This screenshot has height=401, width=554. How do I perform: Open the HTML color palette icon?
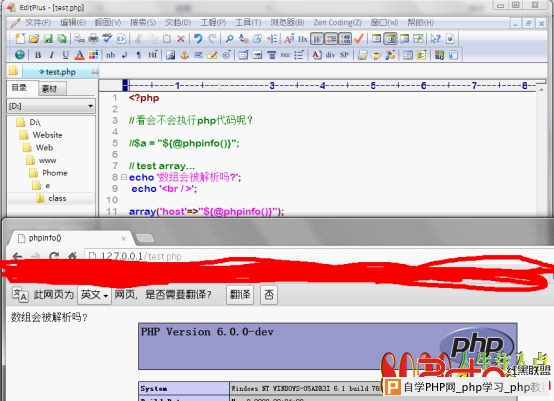coord(93,55)
